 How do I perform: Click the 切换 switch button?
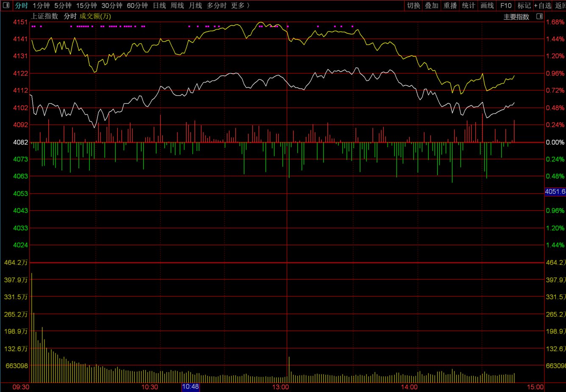pyautogui.click(x=413, y=6)
